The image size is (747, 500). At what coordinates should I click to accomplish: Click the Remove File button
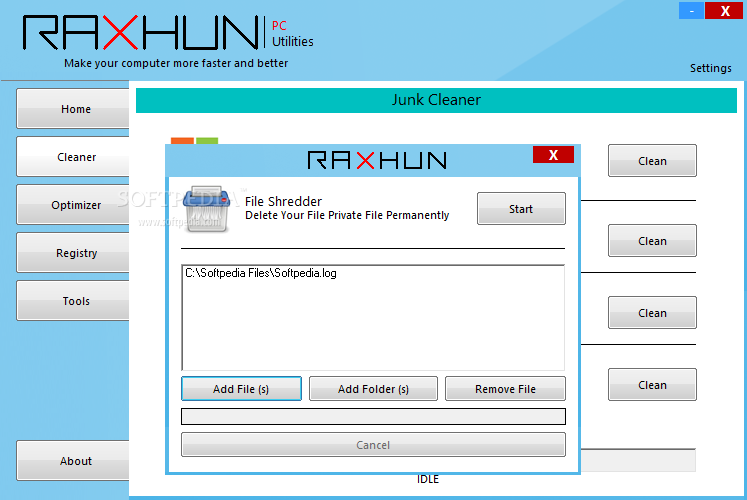[x=505, y=389]
